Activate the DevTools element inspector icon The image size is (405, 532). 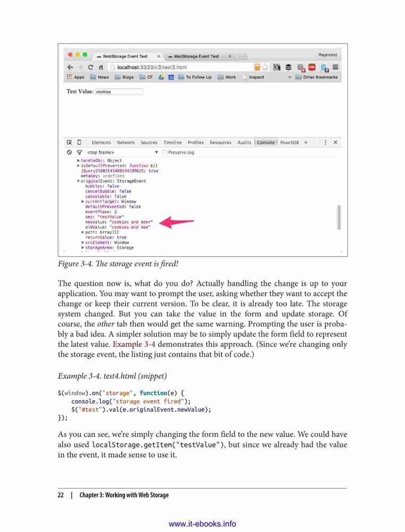(x=69, y=143)
